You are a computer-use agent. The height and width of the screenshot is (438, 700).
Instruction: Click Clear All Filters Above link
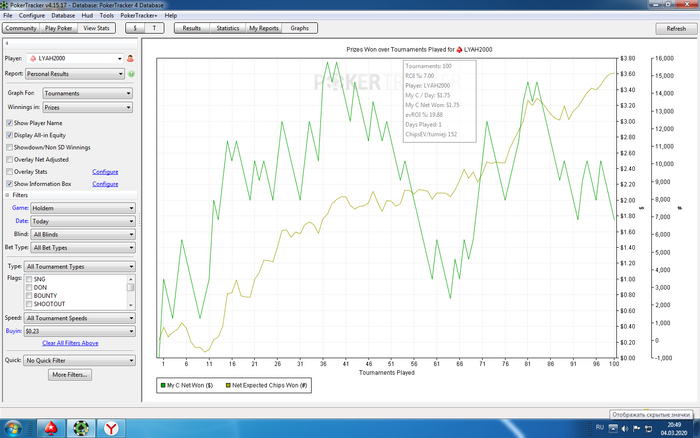tap(70, 343)
